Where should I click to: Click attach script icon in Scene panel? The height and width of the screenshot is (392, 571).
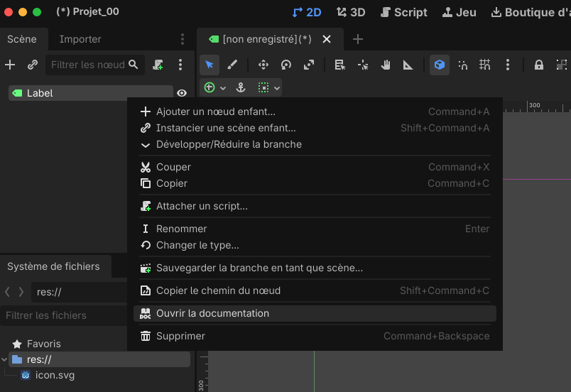pyautogui.click(x=158, y=65)
